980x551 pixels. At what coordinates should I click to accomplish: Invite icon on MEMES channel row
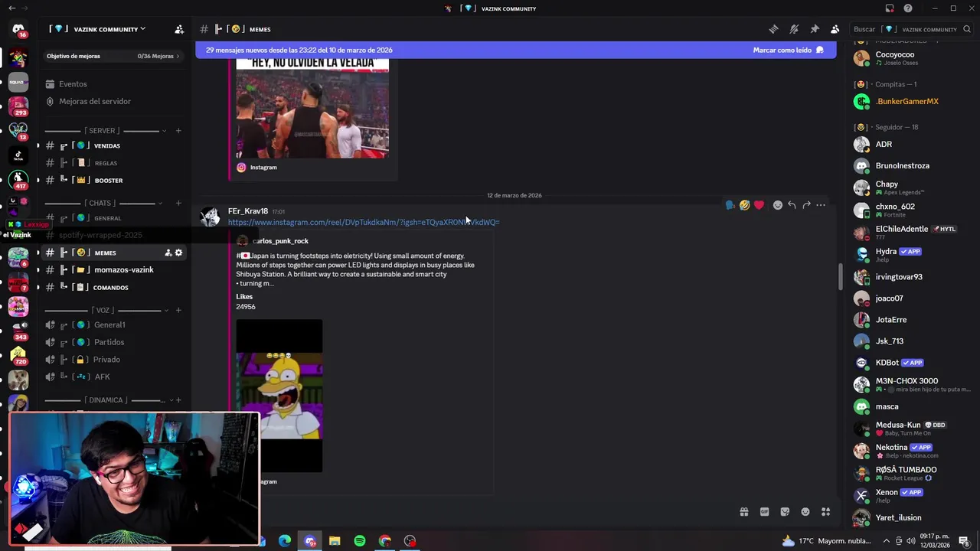click(168, 253)
